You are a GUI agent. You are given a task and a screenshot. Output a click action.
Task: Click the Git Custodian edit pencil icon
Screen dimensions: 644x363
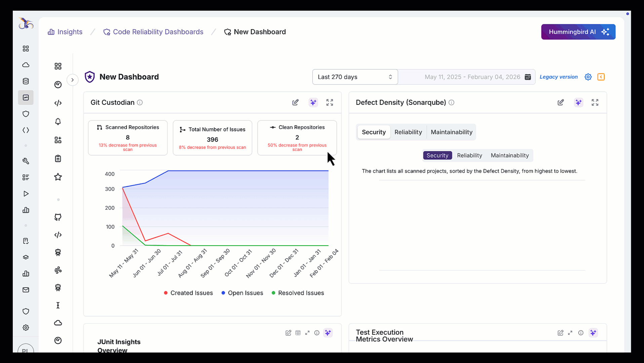point(295,103)
